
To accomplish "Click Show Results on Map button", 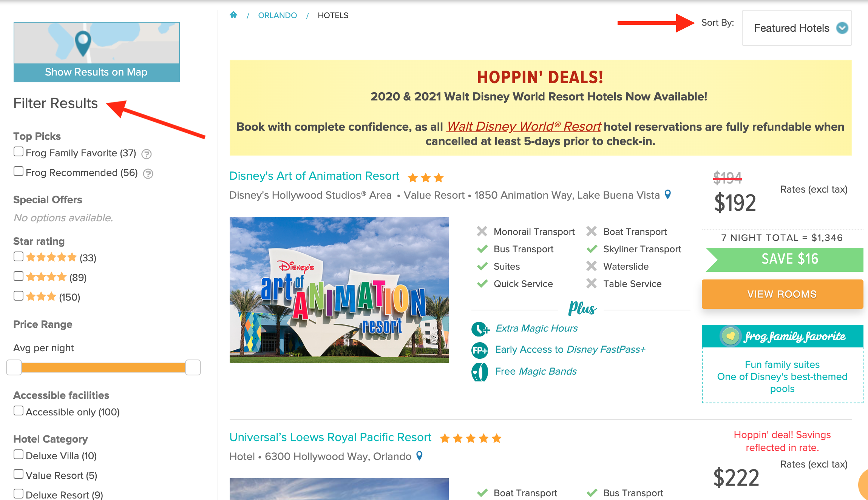I will point(97,72).
